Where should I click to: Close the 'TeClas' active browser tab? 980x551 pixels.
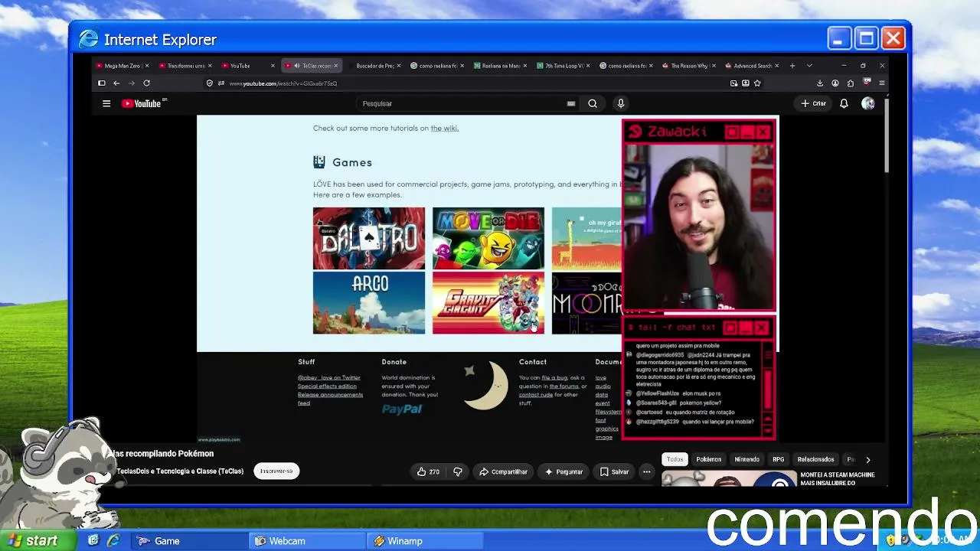(x=335, y=66)
